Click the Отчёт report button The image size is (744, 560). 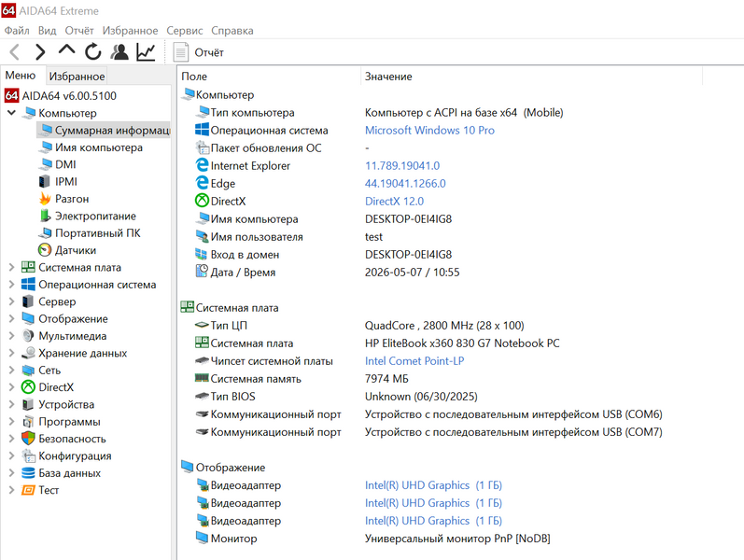point(198,52)
